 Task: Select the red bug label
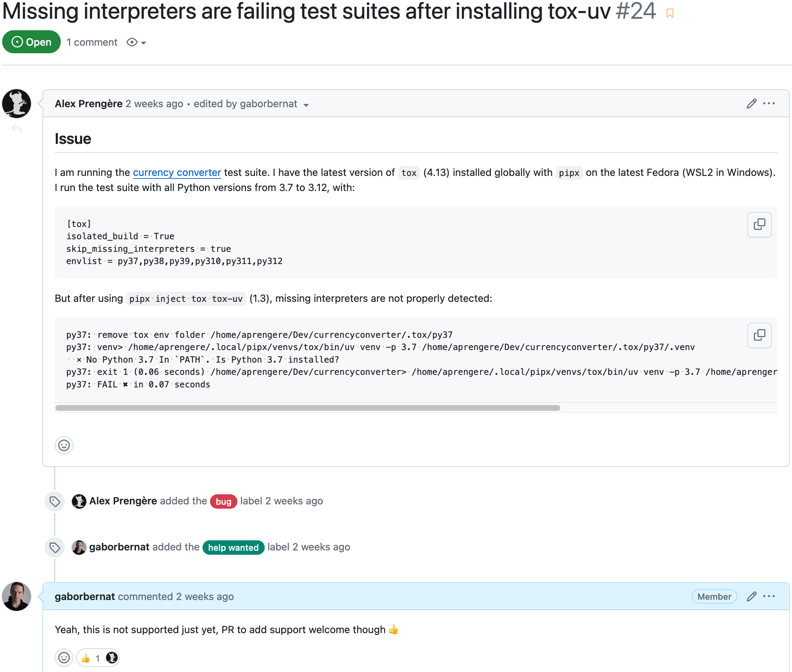tap(223, 501)
